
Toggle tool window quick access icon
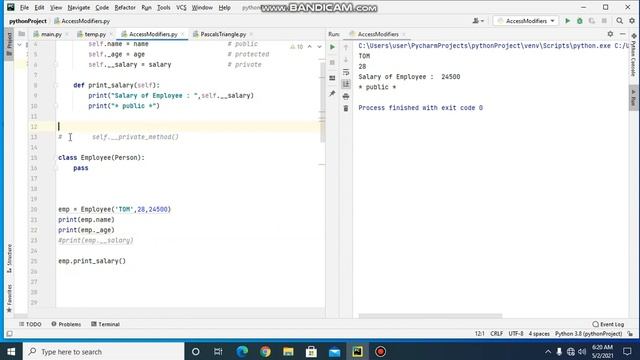[9, 334]
